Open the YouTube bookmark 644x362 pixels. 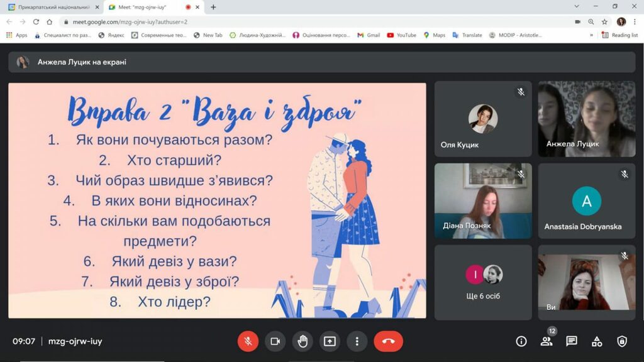[401, 35]
